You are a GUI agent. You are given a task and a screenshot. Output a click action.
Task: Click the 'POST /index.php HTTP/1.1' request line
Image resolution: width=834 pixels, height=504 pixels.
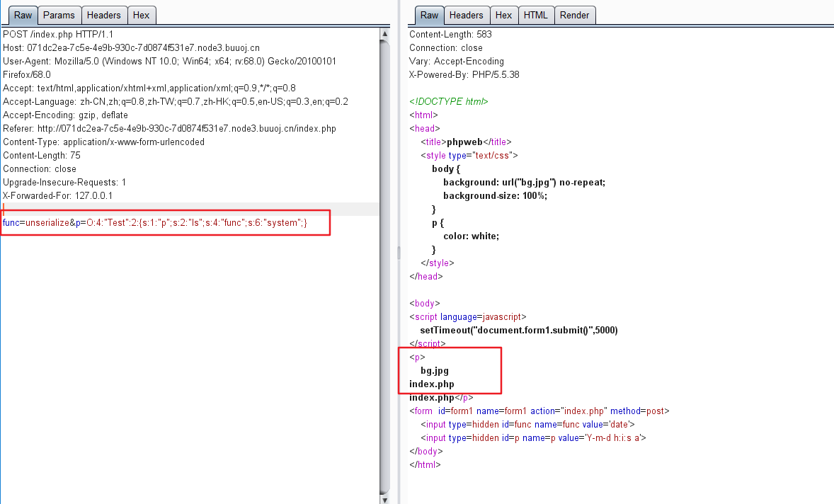[58, 35]
